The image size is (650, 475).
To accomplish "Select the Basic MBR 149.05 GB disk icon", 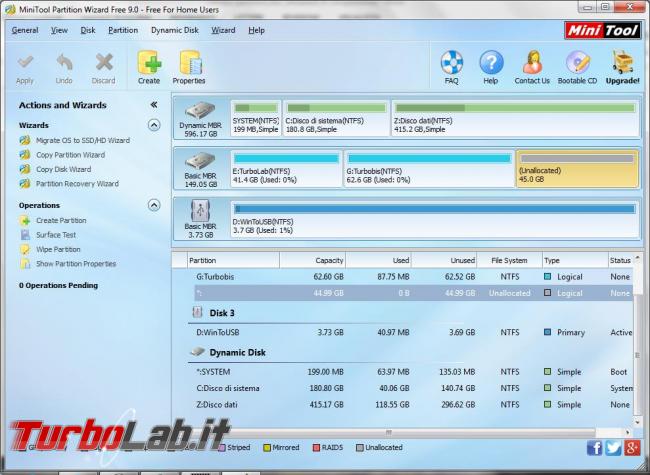I will [200, 161].
